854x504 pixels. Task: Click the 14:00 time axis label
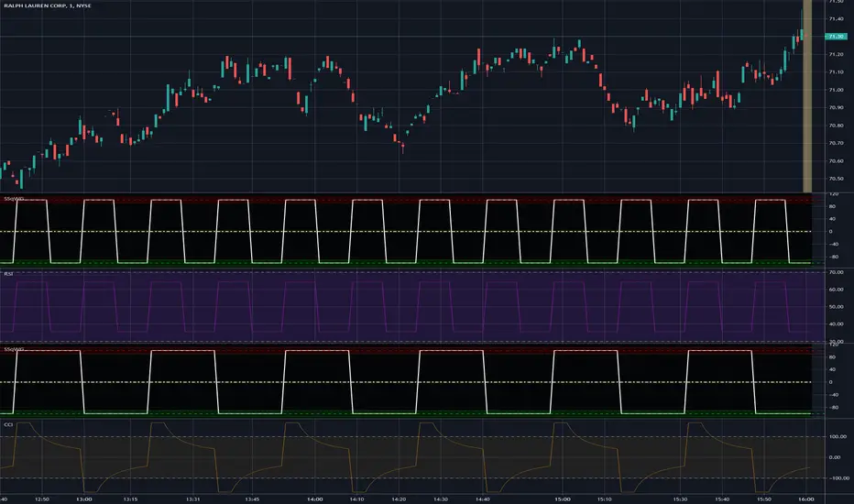314,498
